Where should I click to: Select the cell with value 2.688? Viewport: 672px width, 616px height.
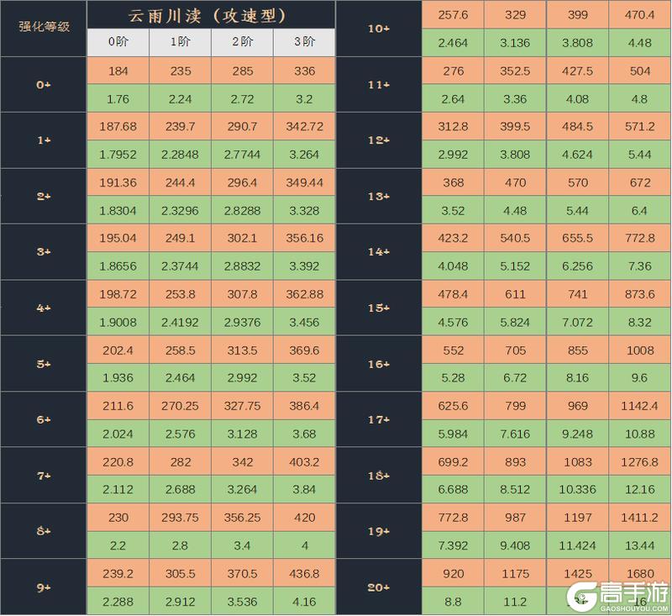pyautogui.click(x=180, y=489)
